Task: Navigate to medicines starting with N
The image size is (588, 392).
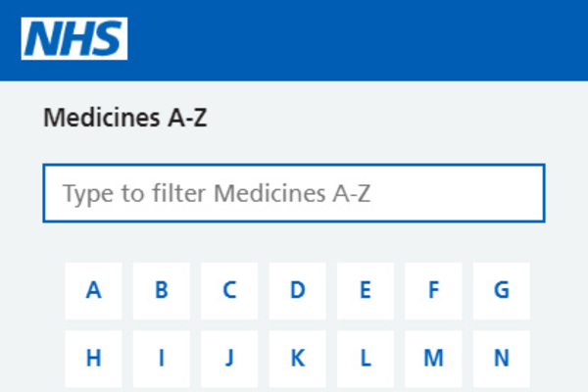Action: [501, 359]
